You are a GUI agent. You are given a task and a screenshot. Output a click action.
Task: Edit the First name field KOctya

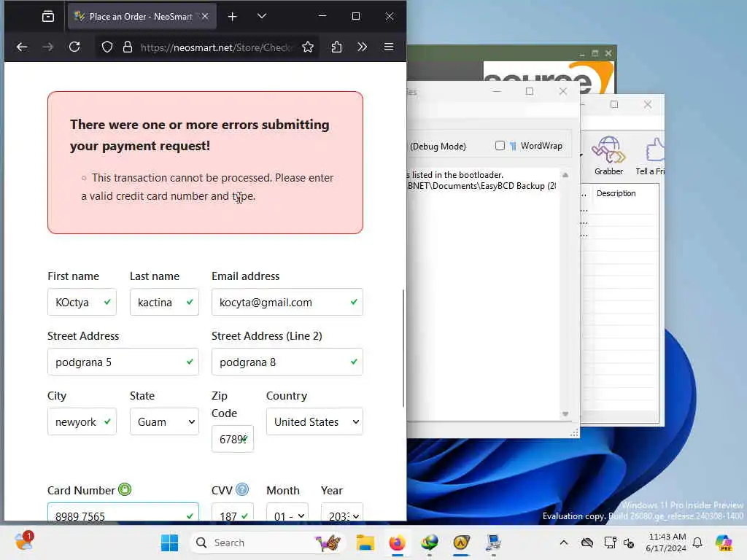click(82, 302)
